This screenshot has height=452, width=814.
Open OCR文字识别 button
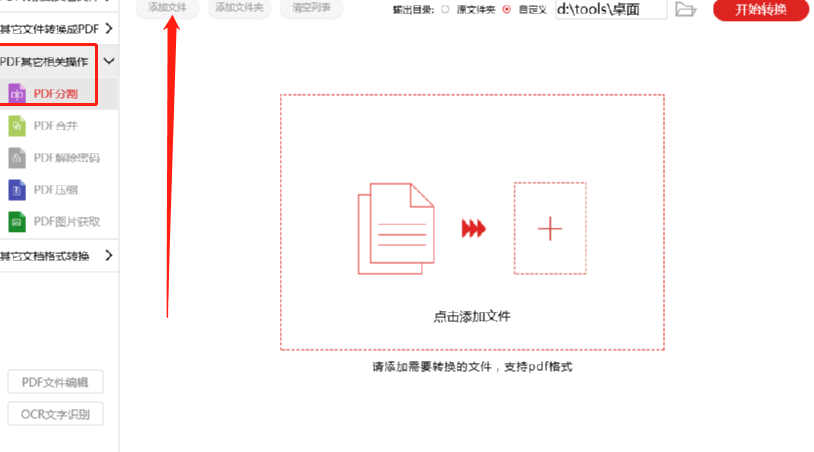coord(55,414)
